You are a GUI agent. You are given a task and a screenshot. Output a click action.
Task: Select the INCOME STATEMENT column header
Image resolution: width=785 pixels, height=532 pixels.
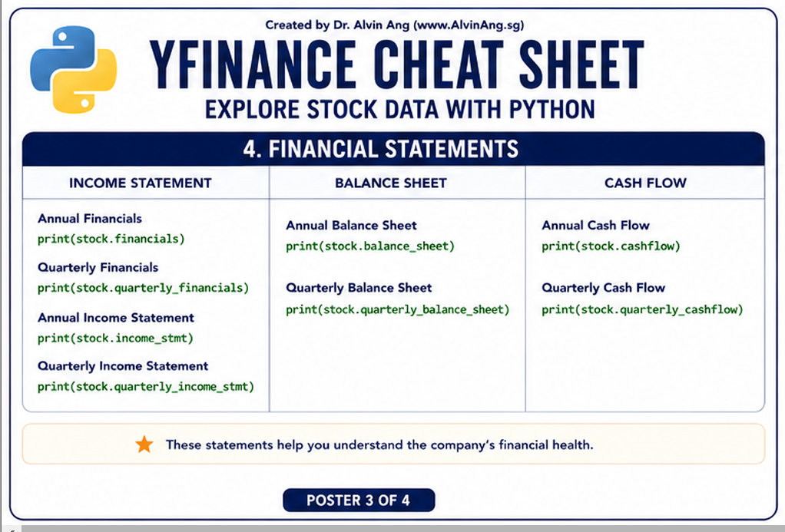[140, 183]
